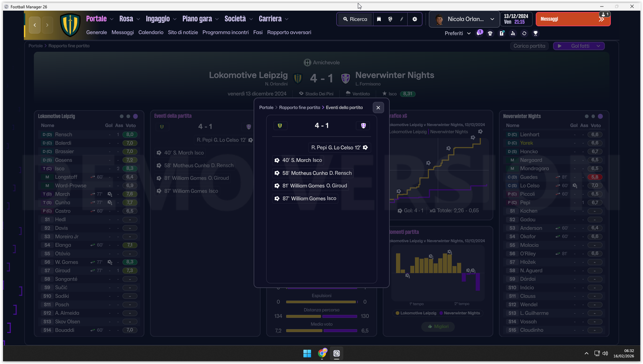Viewport: 643px width, 364px height.
Task: Open the Ingaggio menu
Action: pyautogui.click(x=158, y=19)
